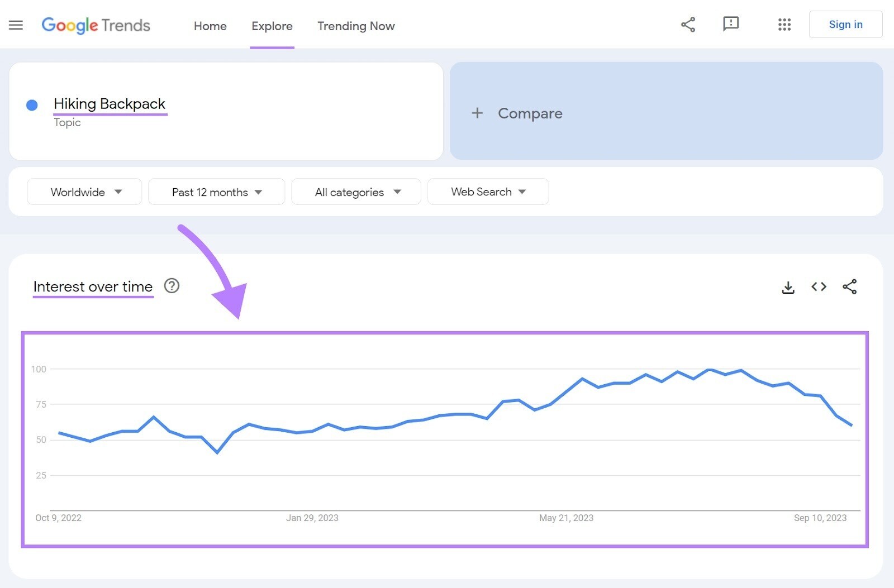
Task: Open the Google apps grid
Action: [784, 25]
